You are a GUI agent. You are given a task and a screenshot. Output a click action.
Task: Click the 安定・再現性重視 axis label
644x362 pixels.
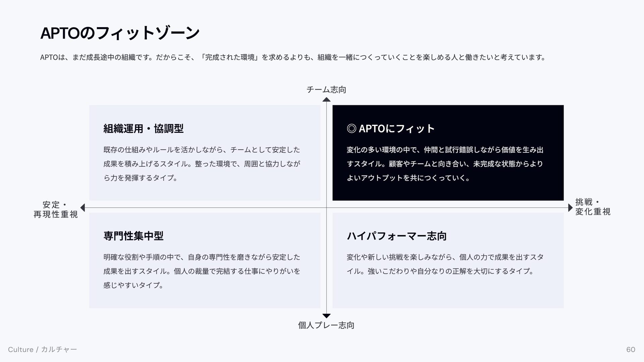56,209
